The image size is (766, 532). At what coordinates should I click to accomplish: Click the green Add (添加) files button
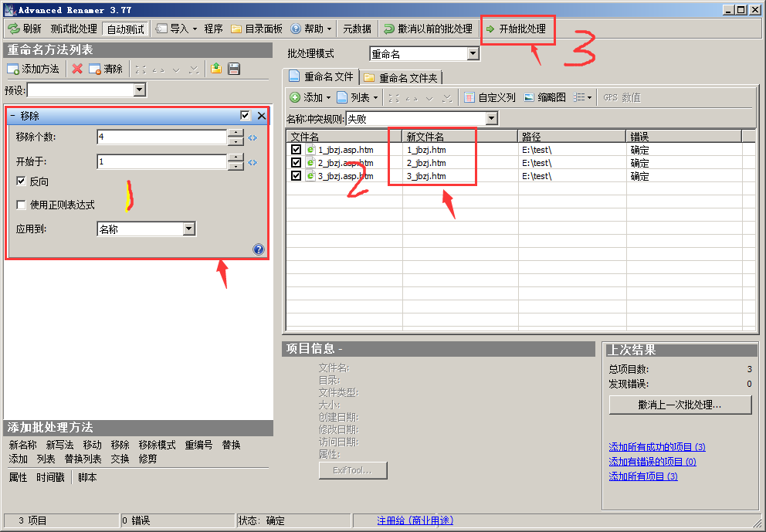310,98
